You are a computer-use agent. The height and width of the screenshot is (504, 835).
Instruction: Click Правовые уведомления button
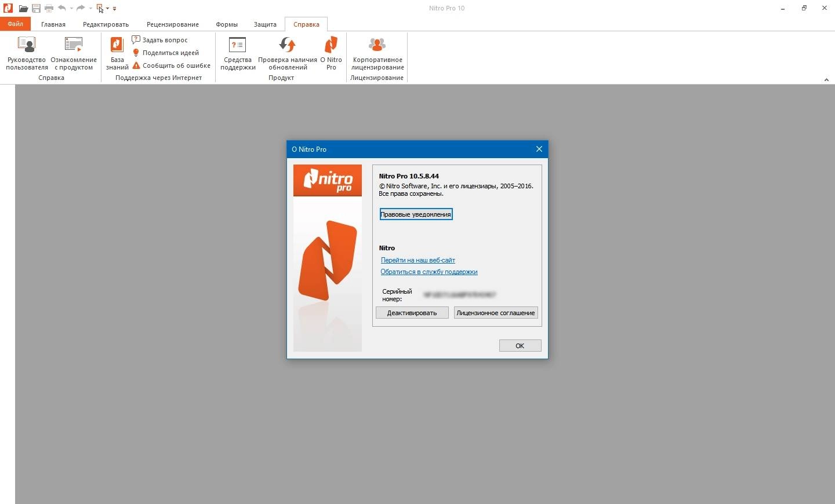tap(416, 214)
